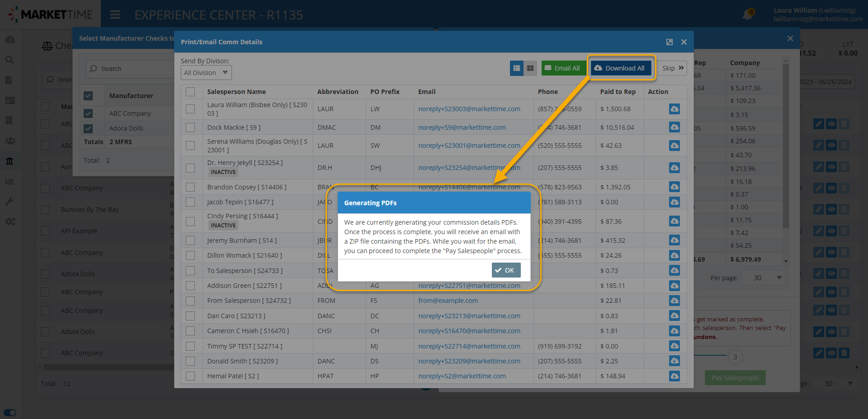
Task: Switch to grid view icon
Action: [x=530, y=68]
